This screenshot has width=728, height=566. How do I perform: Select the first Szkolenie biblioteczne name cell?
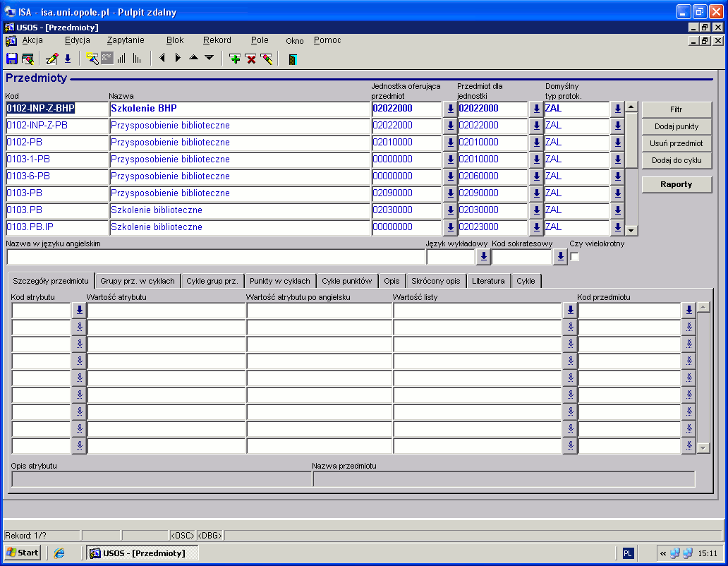point(240,210)
